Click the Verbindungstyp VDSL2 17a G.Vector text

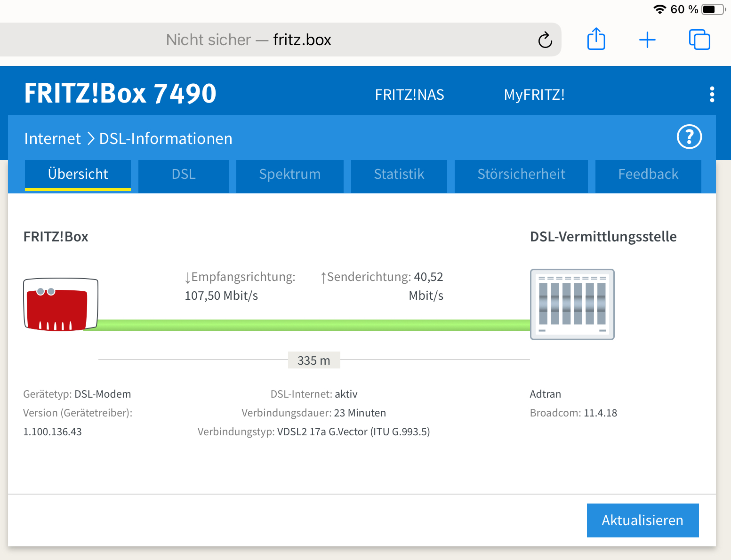[x=313, y=432]
